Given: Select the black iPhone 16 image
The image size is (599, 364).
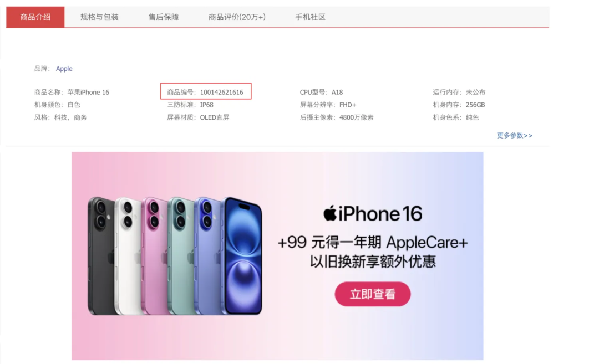Looking at the screenshot, I should 100,255.
